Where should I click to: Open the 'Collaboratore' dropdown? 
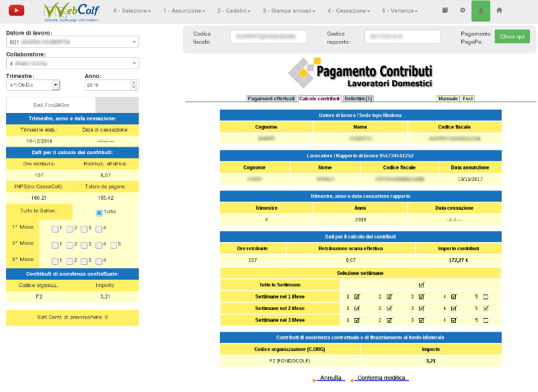(72, 64)
